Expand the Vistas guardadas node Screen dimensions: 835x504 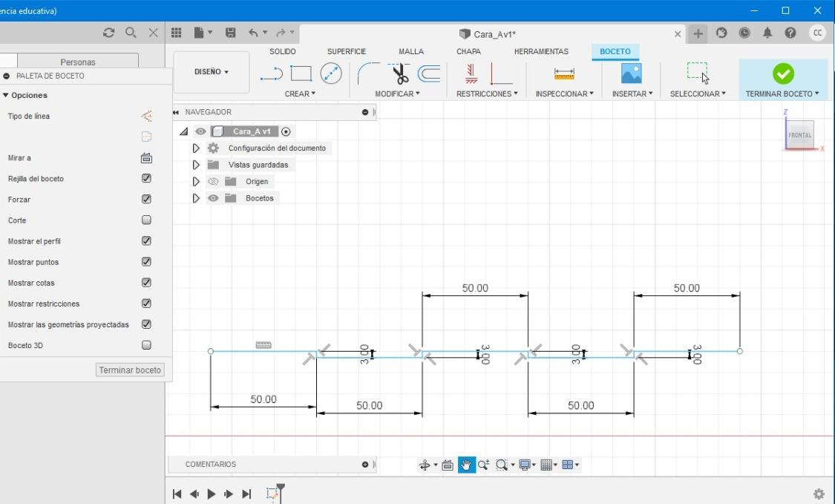click(x=196, y=165)
